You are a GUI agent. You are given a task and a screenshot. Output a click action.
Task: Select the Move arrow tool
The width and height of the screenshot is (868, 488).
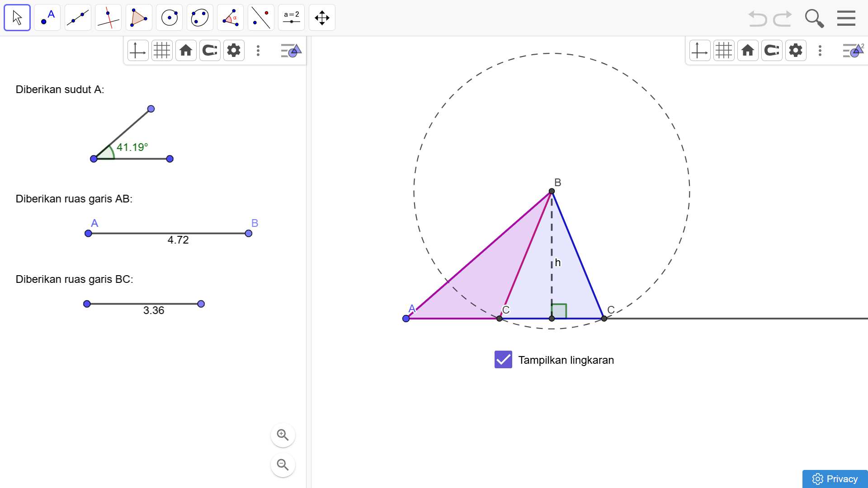17,18
